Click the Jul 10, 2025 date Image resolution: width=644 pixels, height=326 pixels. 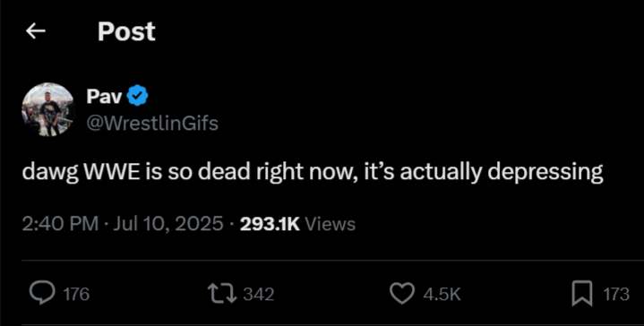coord(167,224)
